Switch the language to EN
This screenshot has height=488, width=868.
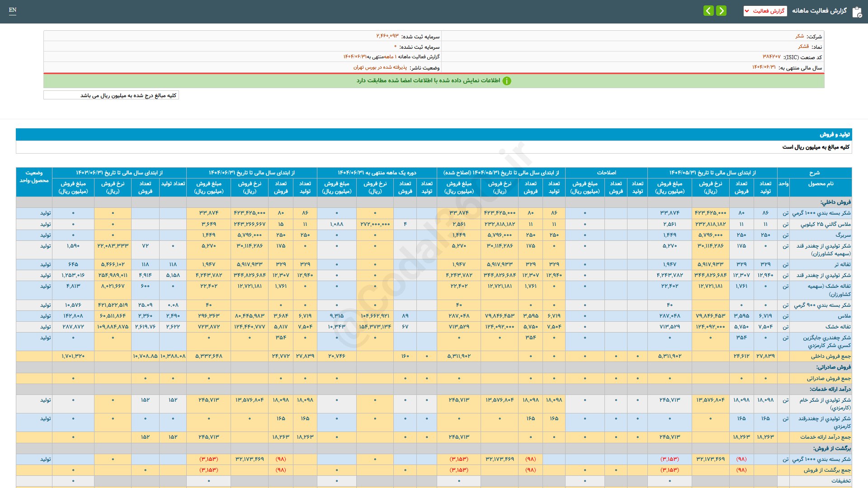[13, 10]
